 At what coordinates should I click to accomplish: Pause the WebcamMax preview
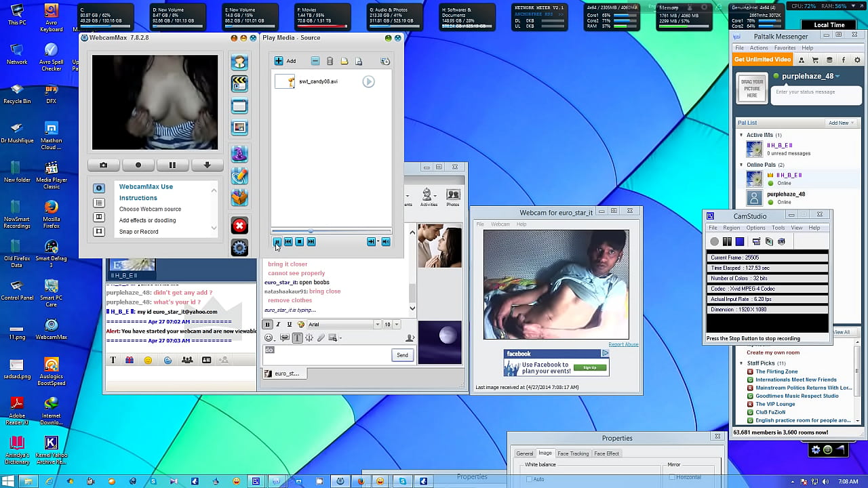point(172,165)
